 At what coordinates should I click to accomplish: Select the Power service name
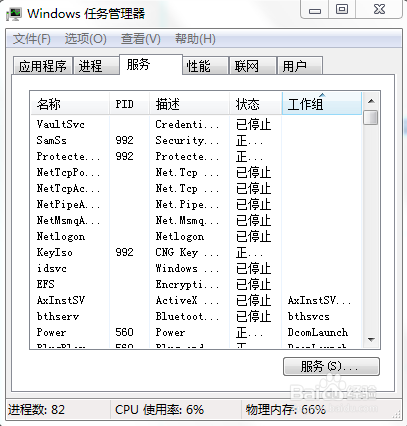(51, 332)
